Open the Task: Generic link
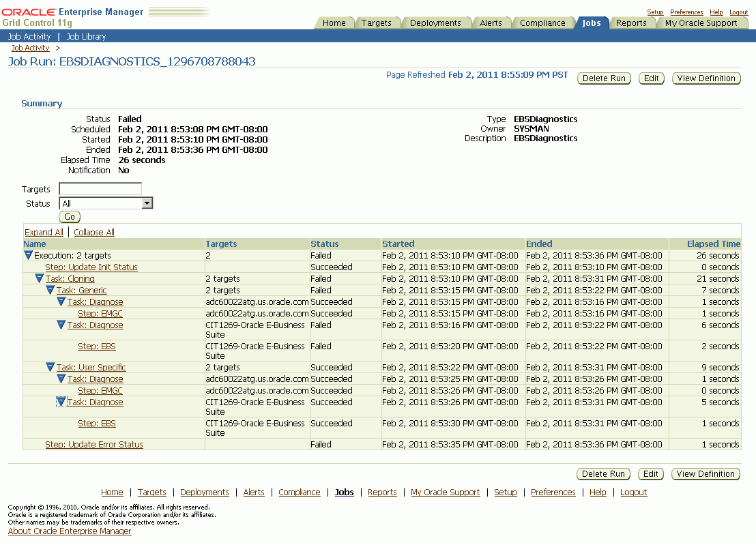Image resolution: width=756 pixels, height=545 pixels. coord(81,290)
